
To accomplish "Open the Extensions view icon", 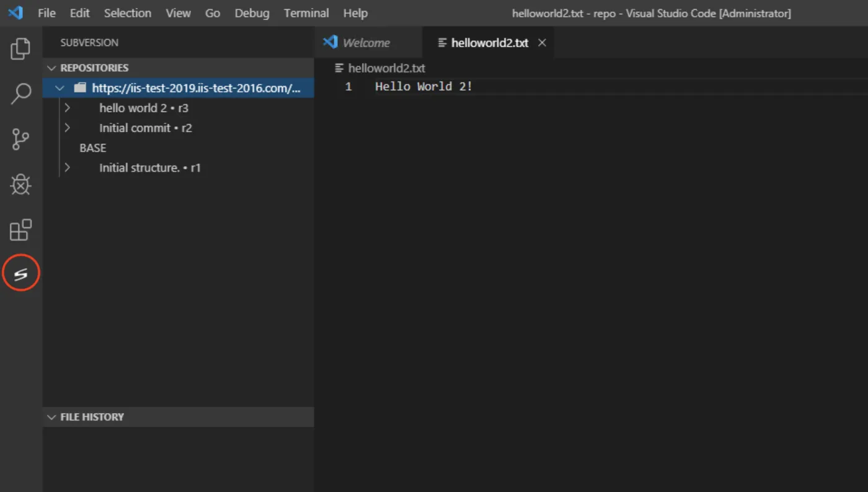I will pos(20,230).
